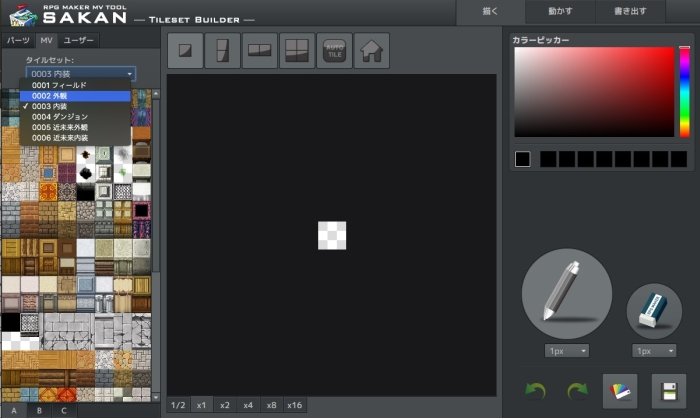The height and width of the screenshot is (418, 700).
Task: Switch to the パーツ tab
Action: (x=18, y=40)
